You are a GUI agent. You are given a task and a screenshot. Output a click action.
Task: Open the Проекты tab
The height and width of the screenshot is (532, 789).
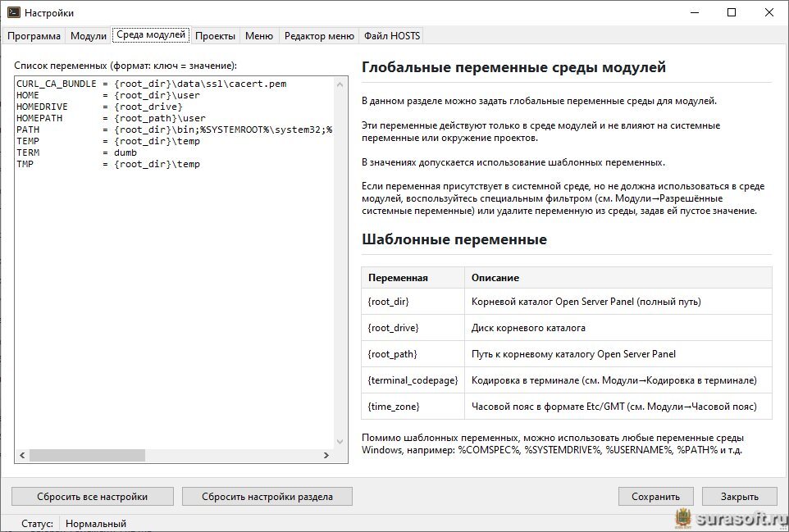(216, 36)
